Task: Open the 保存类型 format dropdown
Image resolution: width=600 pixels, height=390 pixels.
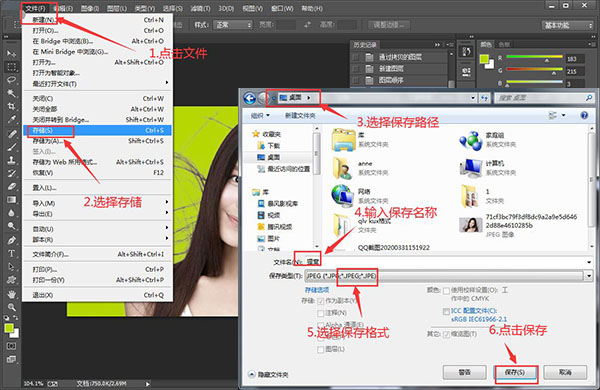Action: (589, 276)
